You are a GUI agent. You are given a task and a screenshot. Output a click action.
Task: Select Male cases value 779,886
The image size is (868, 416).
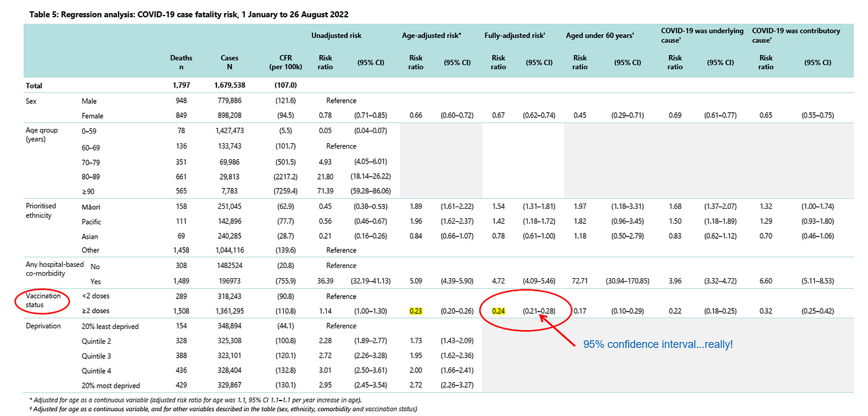point(229,101)
